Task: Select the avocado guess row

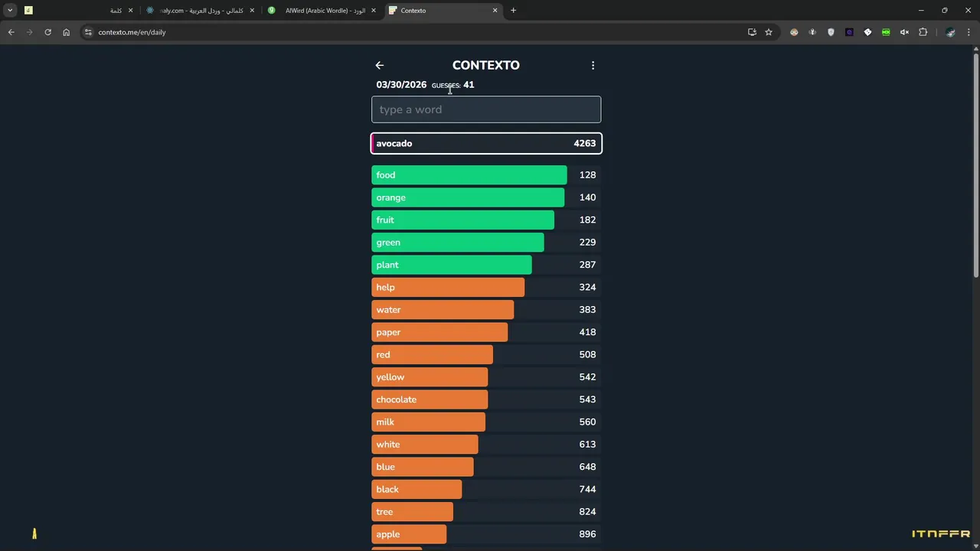Action: pyautogui.click(x=486, y=143)
